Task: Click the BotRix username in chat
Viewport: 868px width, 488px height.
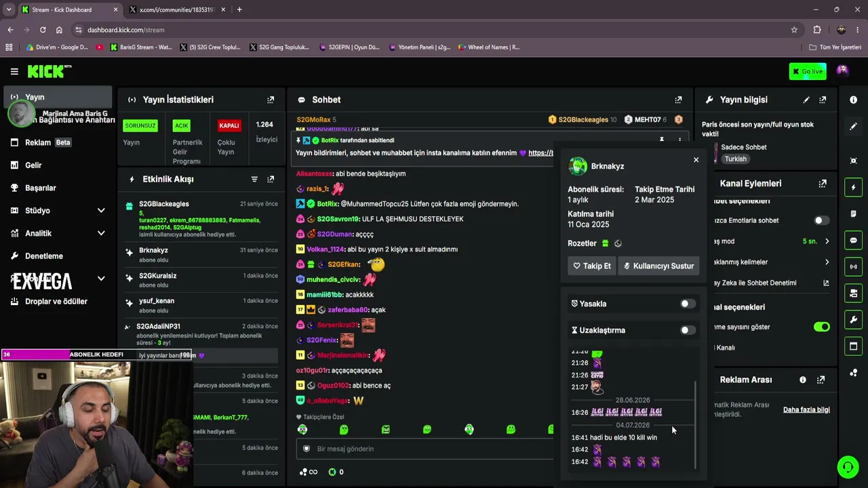Action: [x=328, y=204]
